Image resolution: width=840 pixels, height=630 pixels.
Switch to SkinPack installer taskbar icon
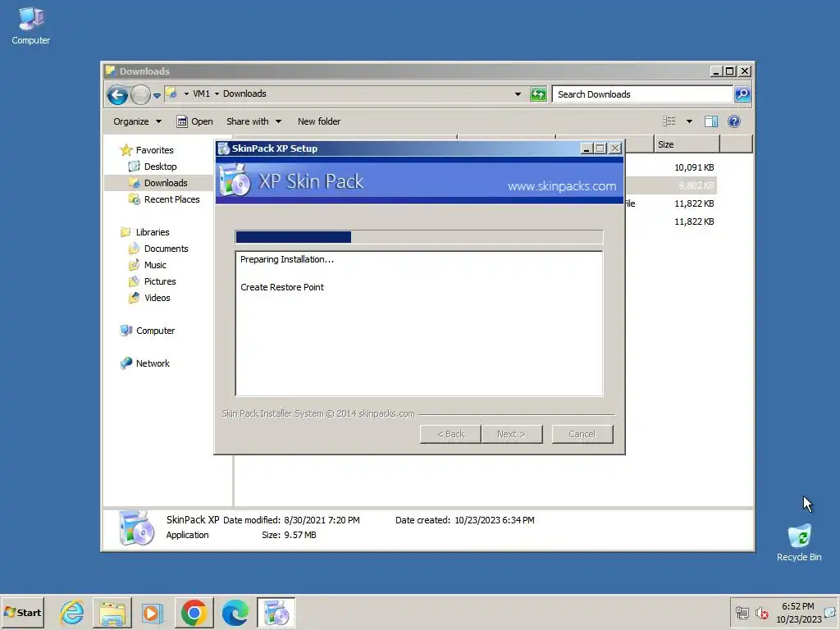pos(276,612)
